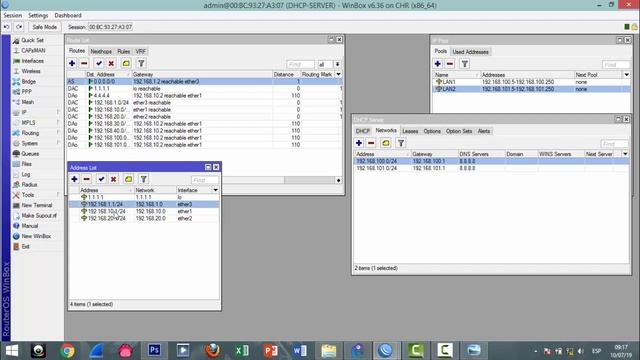640x360 pixels.
Task: Open the Session menu
Action: point(13,16)
